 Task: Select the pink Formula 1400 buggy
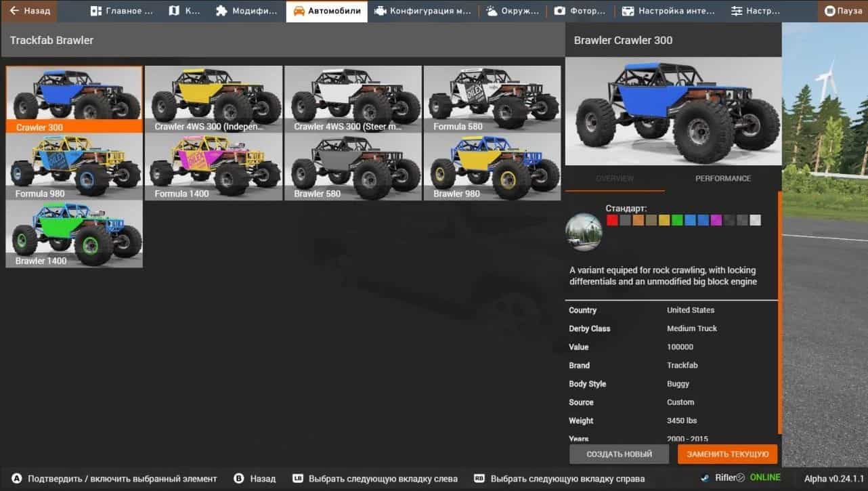[213, 167]
